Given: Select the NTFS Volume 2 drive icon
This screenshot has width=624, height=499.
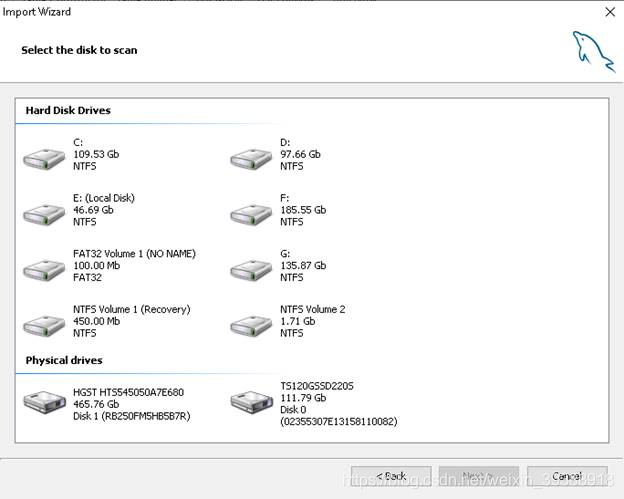Looking at the screenshot, I should pyautogui.click(x=252, y=326).
